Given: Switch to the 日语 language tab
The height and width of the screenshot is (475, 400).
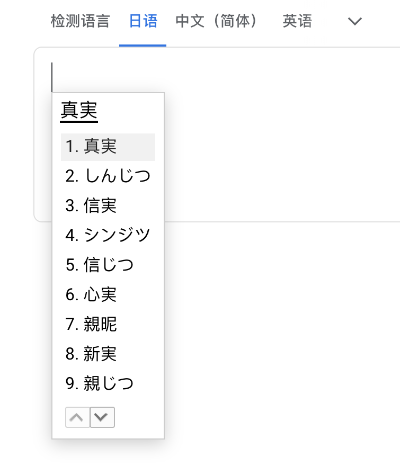Looking at the screenshot, I should tap(143, 21).
